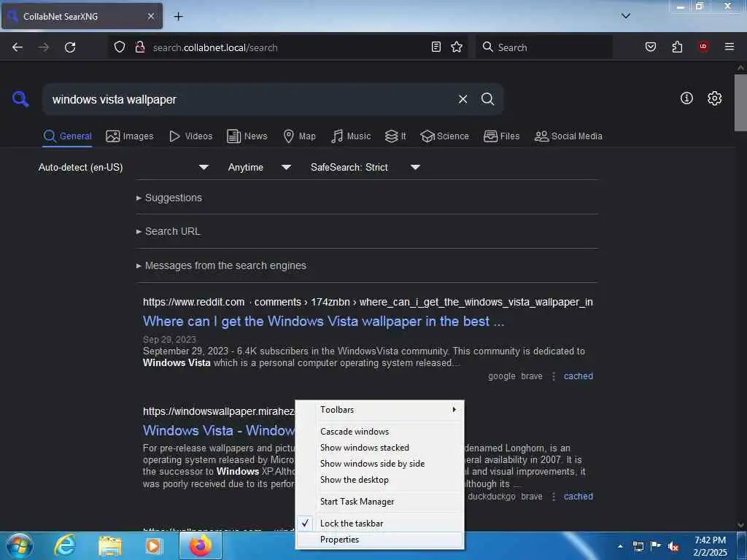The image size is (747, 560).
Task: Click the address bar URL
Action: (x=215, y=47)
